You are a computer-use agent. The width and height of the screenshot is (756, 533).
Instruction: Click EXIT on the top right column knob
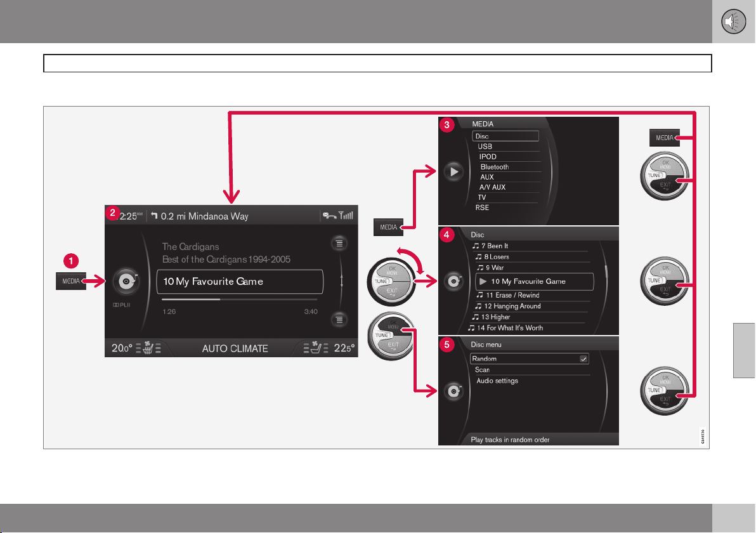pyautogui.click(x=665, y=185)
